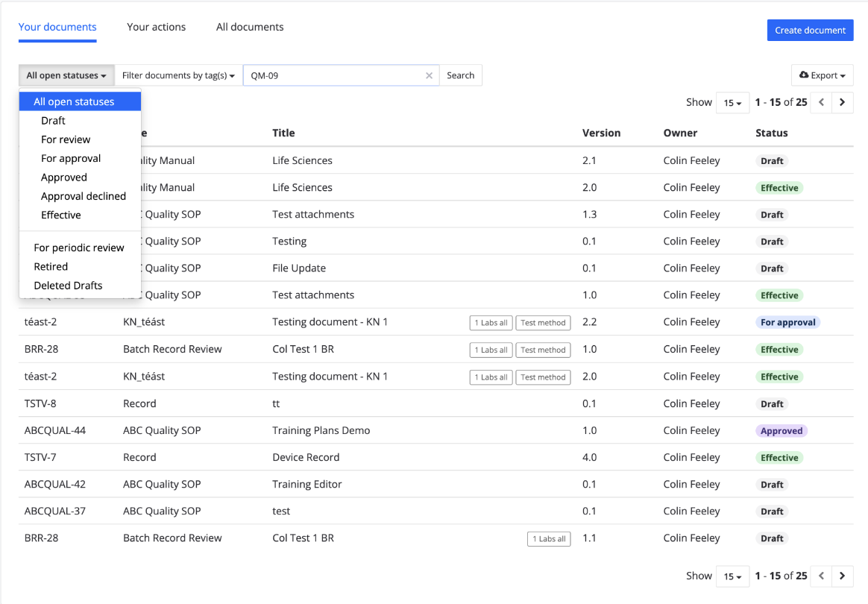868x604 pixels.
Task: Click bottom next page arrow
Action: (842, 576)
